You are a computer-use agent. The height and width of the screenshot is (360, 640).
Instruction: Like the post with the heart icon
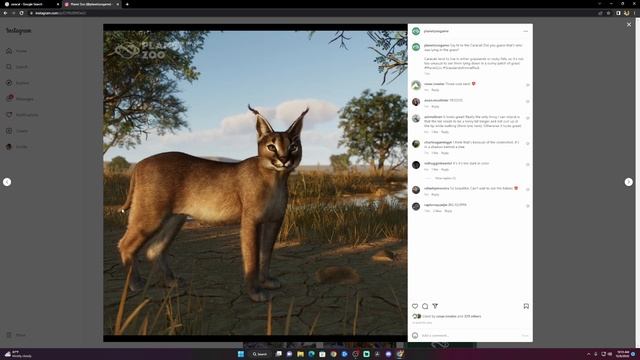tap(415, 306)
